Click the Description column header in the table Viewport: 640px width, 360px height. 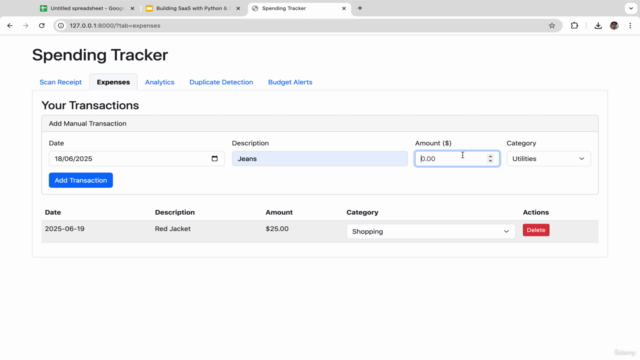coord(175,212)
